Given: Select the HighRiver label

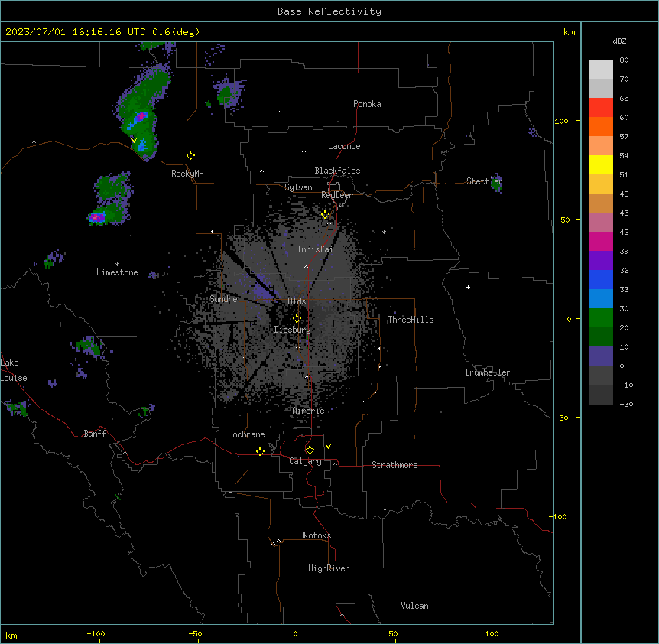Looking at the screenshot, I should pyautogui.click(x=329, y=568).
